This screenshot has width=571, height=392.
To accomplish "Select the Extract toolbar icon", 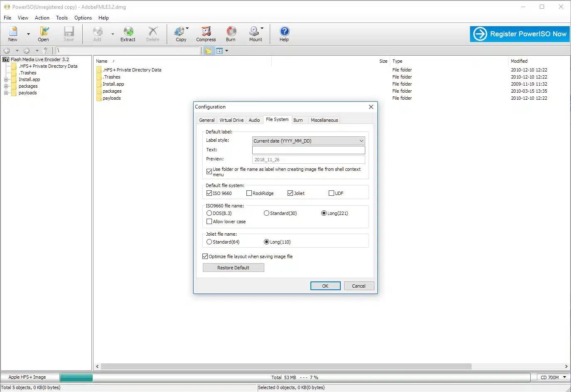I will click(x=128, y=34).
